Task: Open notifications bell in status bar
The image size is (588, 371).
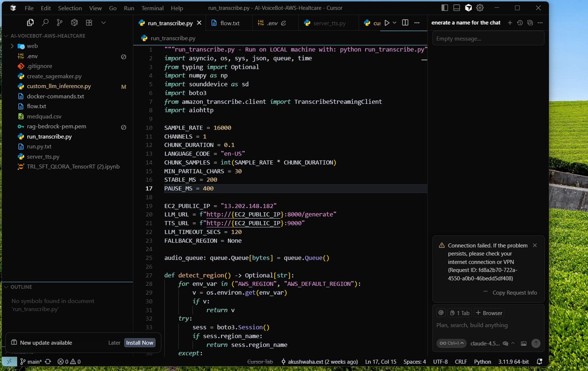Action: click(x=539, y=362)
